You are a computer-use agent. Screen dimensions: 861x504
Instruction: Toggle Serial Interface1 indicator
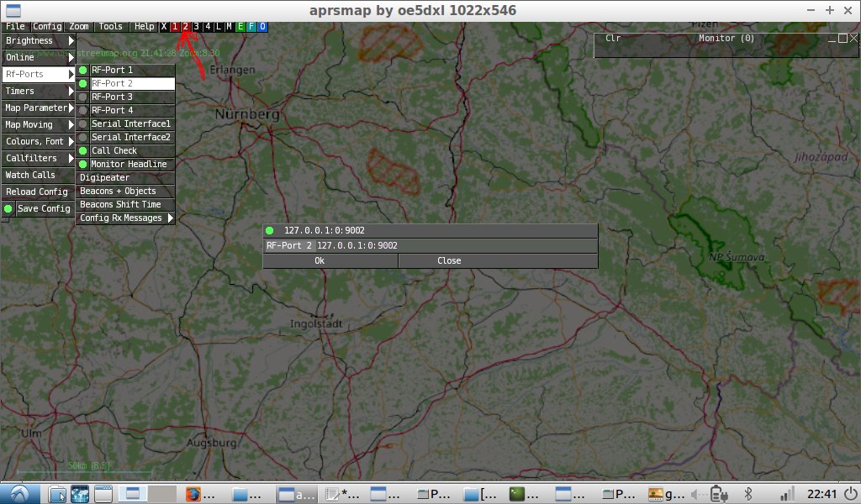click(83, 123)
